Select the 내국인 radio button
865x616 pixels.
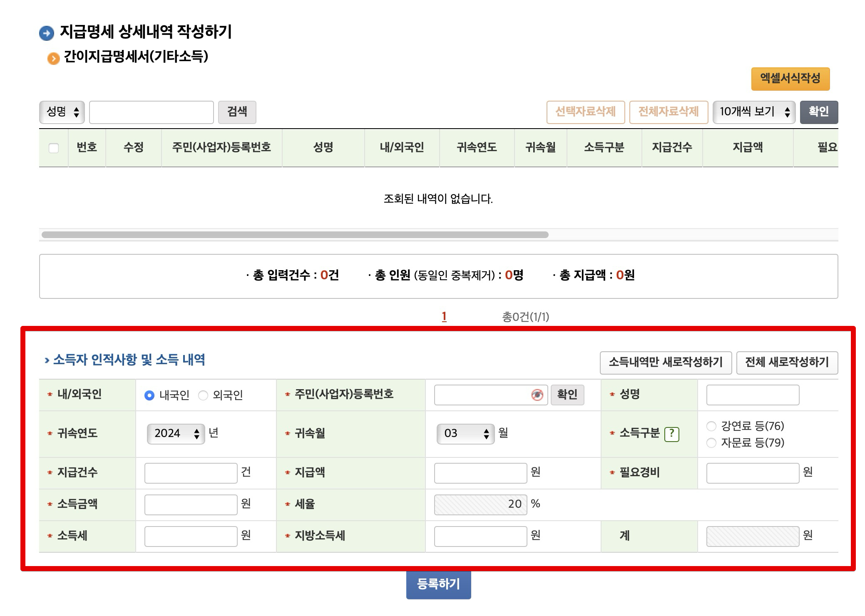149,395
